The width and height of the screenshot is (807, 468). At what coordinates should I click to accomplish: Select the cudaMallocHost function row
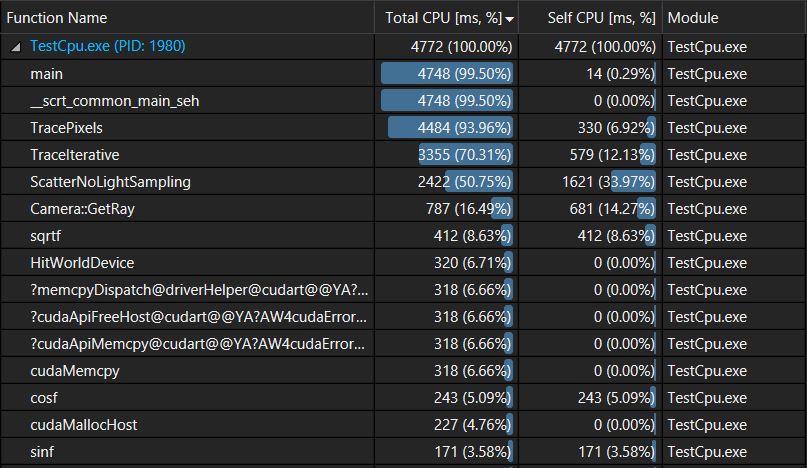pos(404,425)
